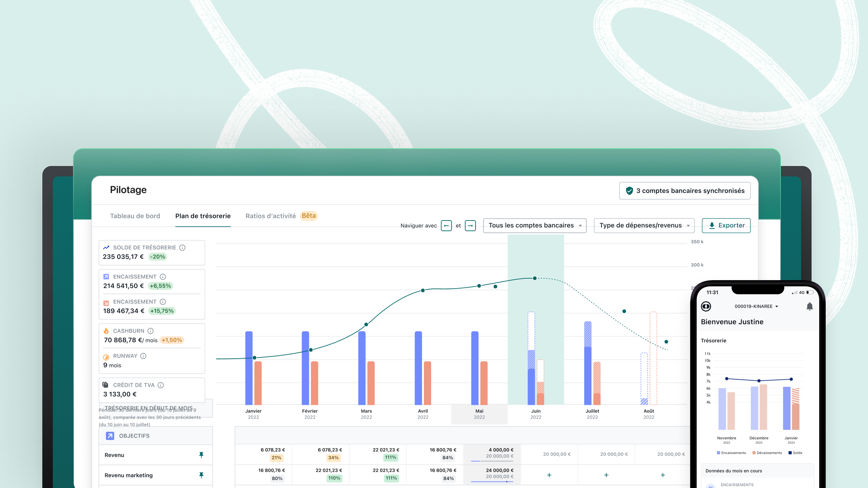Show info for Runway
868x488 pixels.
(x=143, y=356)
